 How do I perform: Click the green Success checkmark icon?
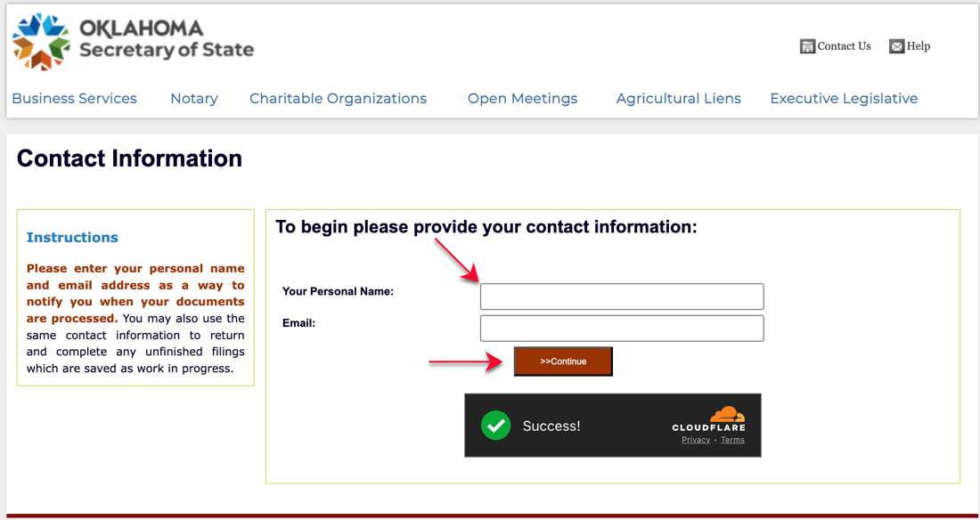coord(496,426)
